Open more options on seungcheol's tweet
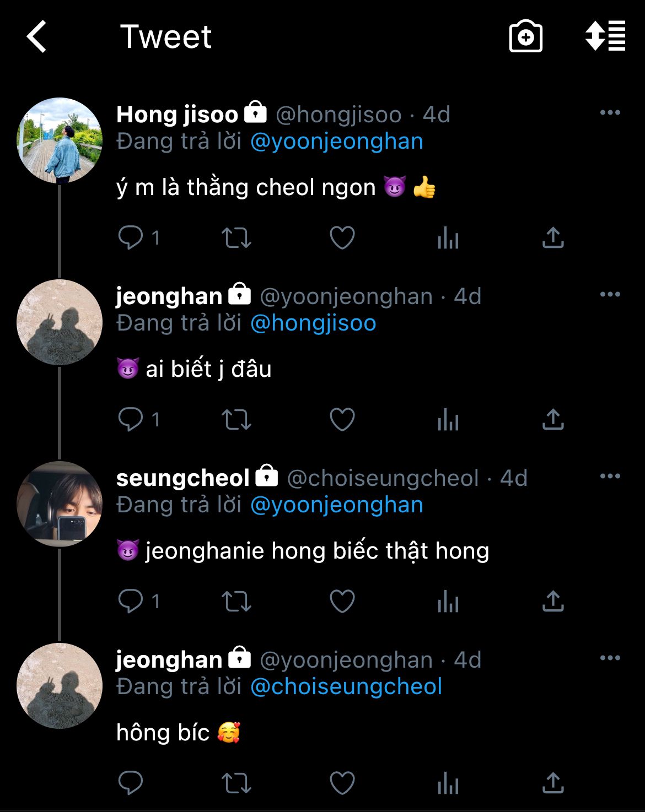 (x=610, y=477)
